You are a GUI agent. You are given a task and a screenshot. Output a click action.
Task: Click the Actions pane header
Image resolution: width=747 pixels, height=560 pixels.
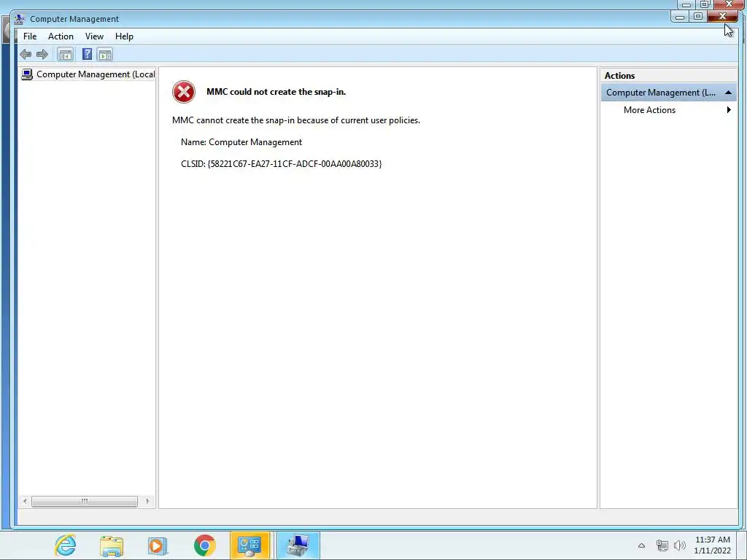point(668,75)
